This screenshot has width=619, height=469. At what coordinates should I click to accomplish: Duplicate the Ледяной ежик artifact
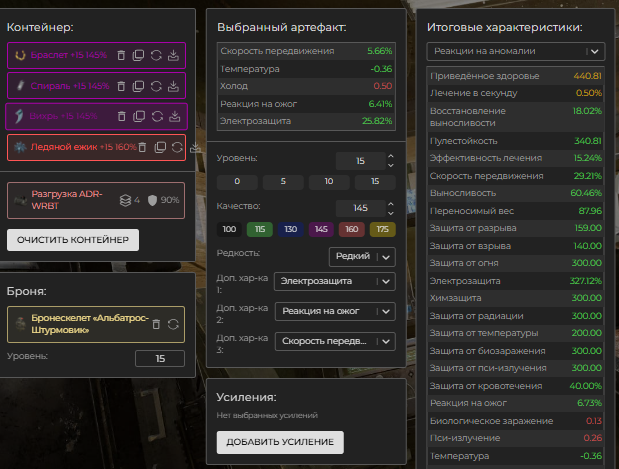pos(160,147)
